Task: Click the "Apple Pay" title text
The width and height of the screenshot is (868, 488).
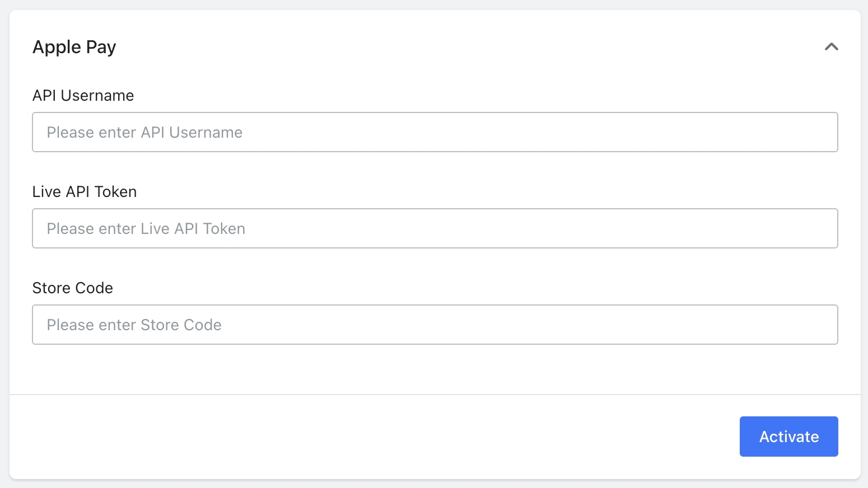Action: 74,47
